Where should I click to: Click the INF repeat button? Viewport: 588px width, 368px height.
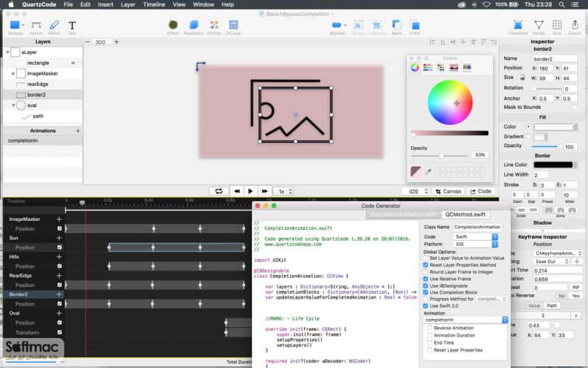click(x=576, y=288)
